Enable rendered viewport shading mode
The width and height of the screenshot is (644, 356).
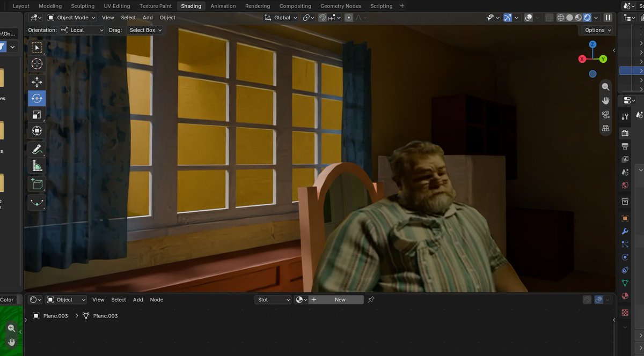tap(587, 18)
